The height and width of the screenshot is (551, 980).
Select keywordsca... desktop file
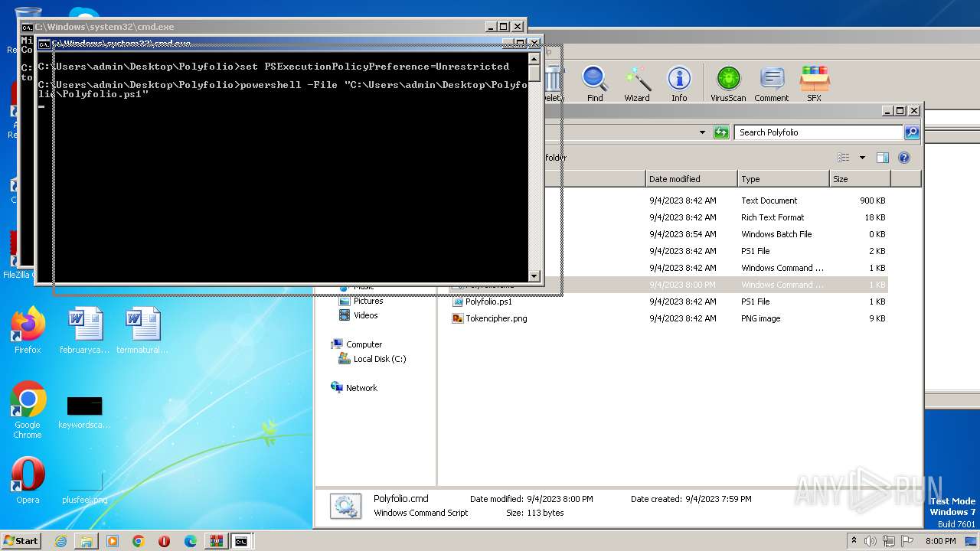coord(84,413)
